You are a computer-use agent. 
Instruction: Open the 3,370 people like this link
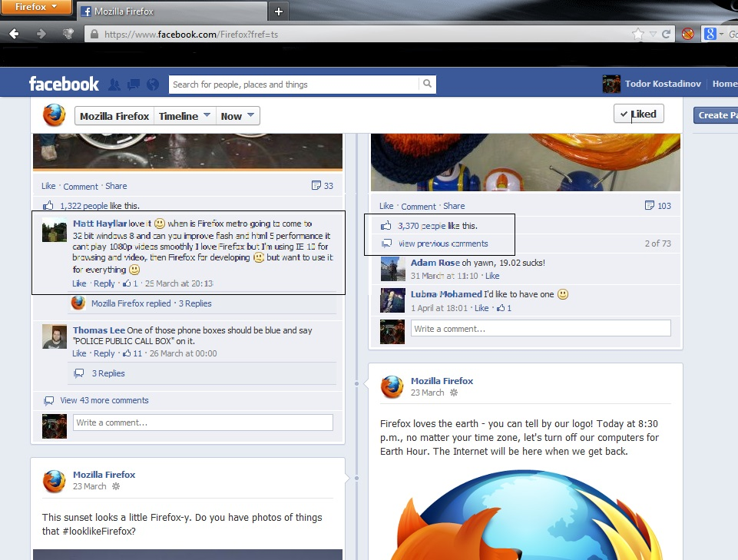pos(422,226)
